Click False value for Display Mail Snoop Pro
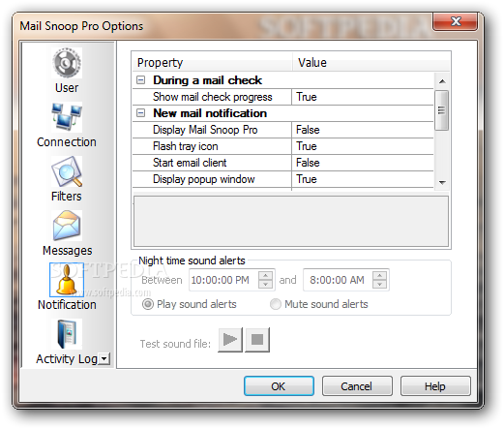The image size is (504, 429). 363,130
